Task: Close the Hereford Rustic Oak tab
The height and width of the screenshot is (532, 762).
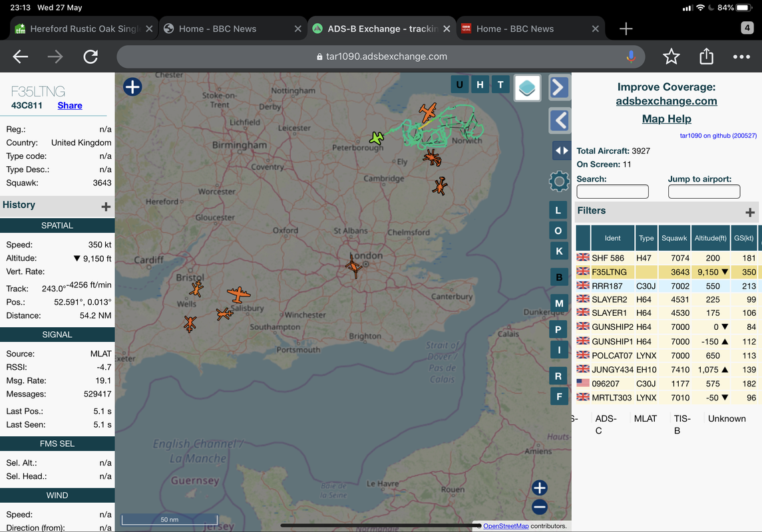Action: coord(149,29)
